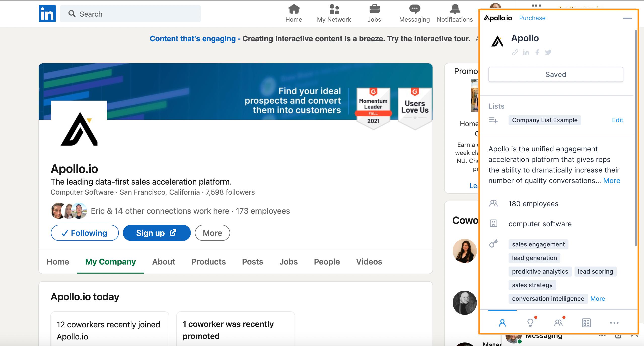
Task: Click the lead generation keyword tag
Action: 534,258
